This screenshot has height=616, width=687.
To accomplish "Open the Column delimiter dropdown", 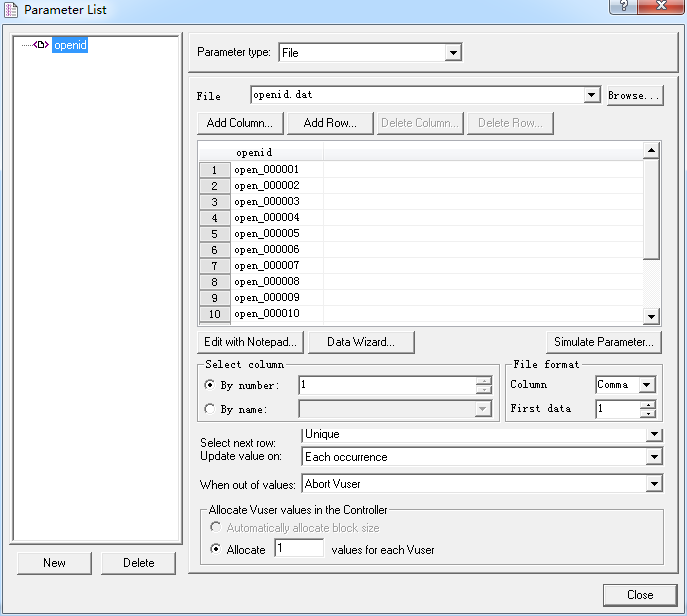I will tap(646, 385).
